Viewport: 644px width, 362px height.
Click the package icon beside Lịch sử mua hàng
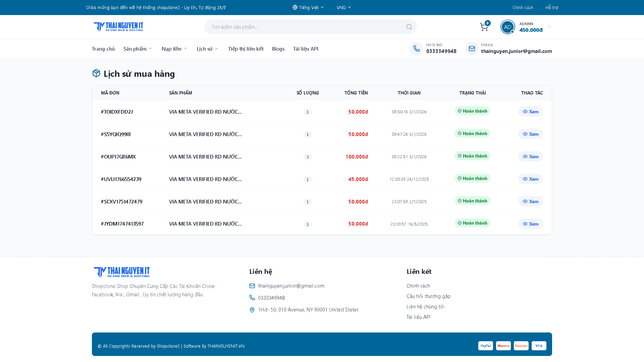point(96,73)
